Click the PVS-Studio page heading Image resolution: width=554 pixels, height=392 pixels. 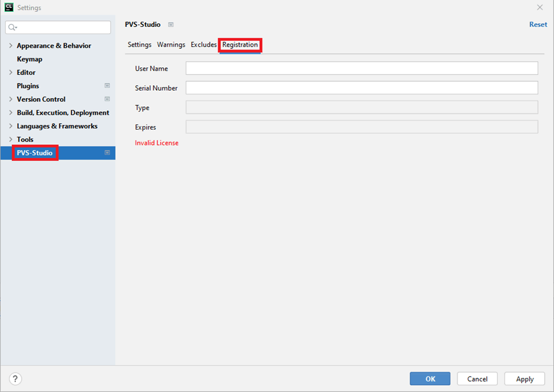143,25
